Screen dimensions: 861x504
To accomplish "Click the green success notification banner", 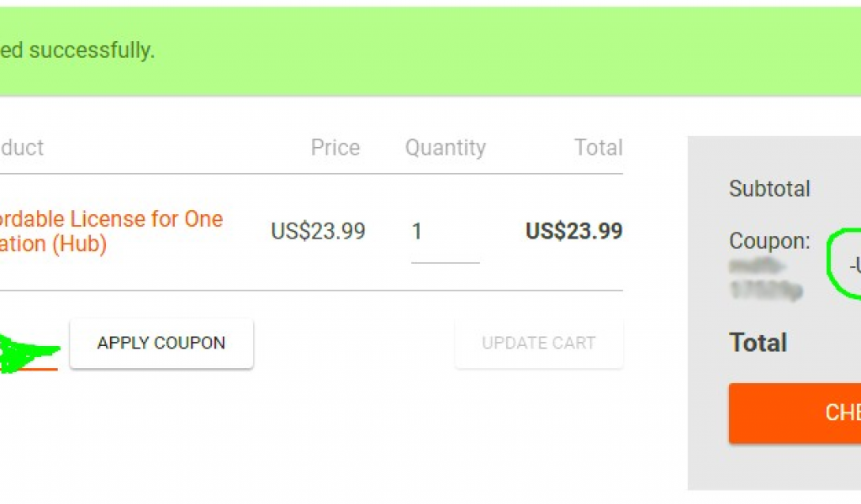I will click(x=430, y=51).
